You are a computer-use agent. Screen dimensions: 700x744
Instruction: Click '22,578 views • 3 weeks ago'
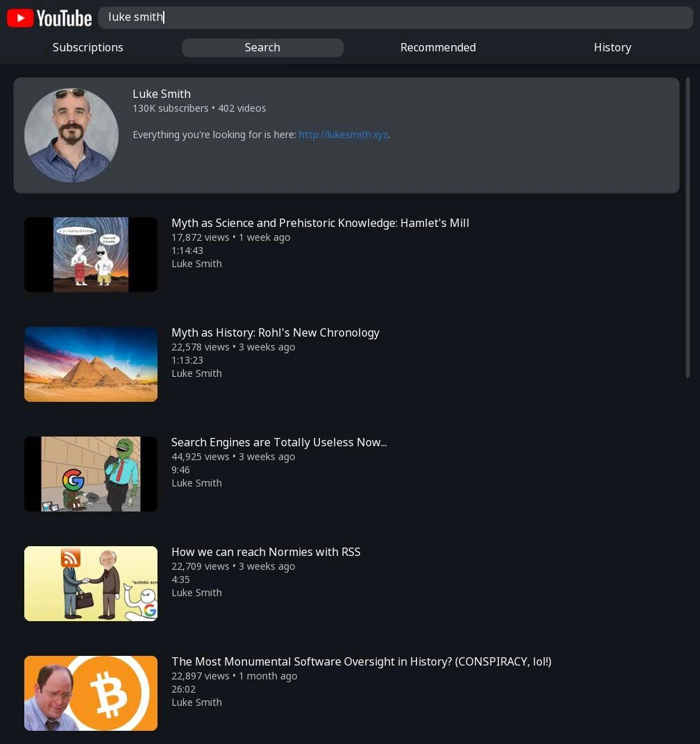click(233, 347)
